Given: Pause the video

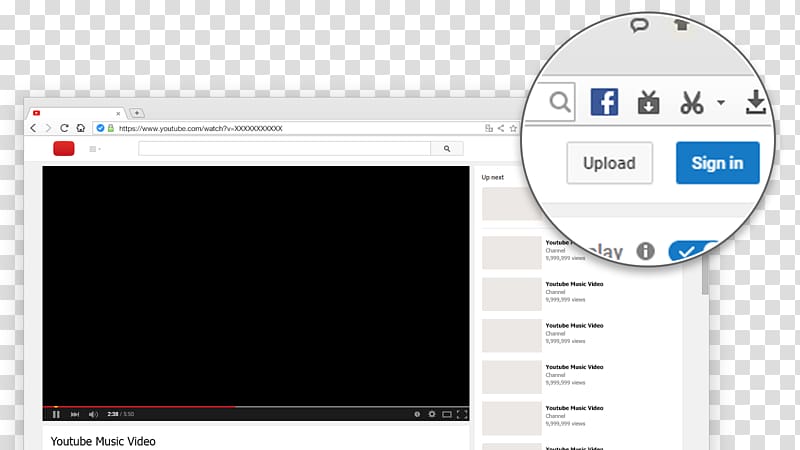Looking at the screenshot, I should [x=56, y=414].
